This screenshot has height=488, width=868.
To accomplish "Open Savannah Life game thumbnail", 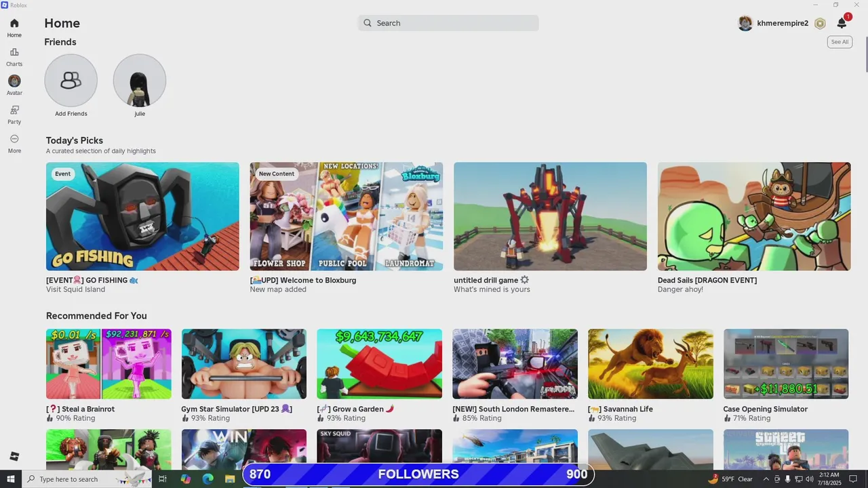I will point(650,364).
